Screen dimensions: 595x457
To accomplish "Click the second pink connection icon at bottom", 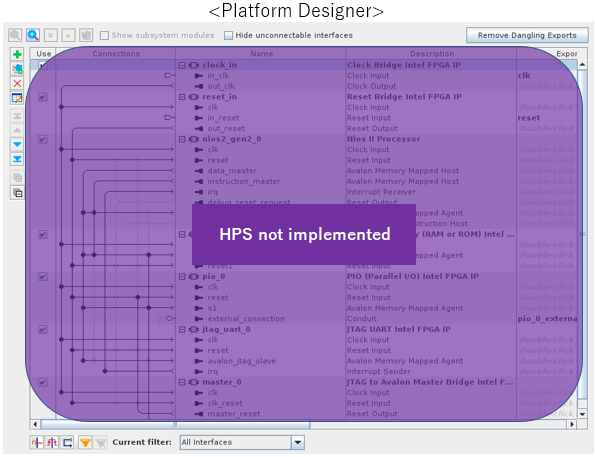I will click(52, 442).
